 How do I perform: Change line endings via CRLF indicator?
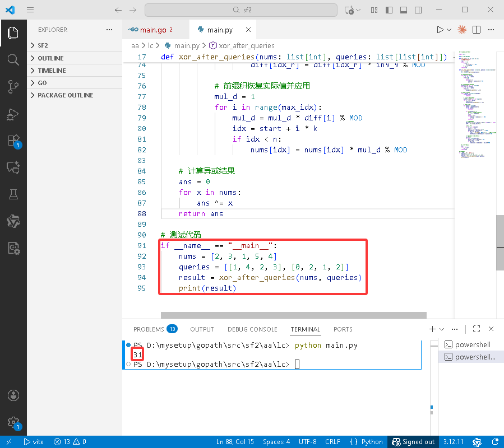coord(332,442)
